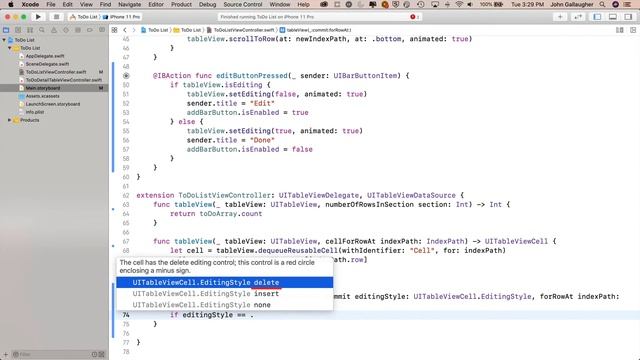Click the IBAction connection circle at line 49
Screen dimensions: 640x360
(x=126, y=76)
